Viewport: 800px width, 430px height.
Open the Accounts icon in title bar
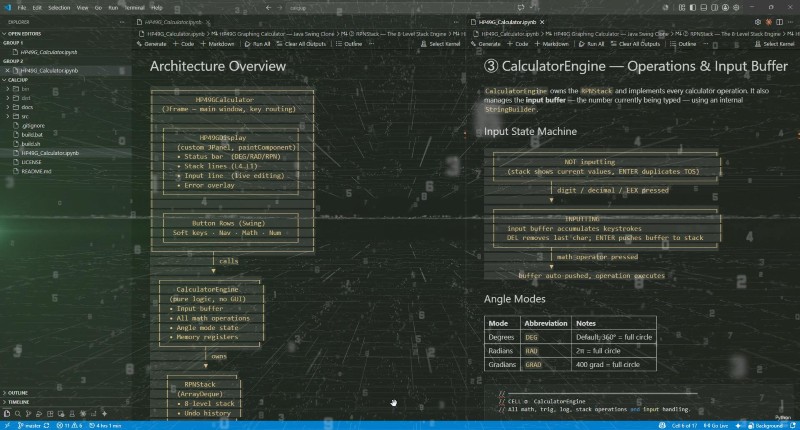(725, 8)
